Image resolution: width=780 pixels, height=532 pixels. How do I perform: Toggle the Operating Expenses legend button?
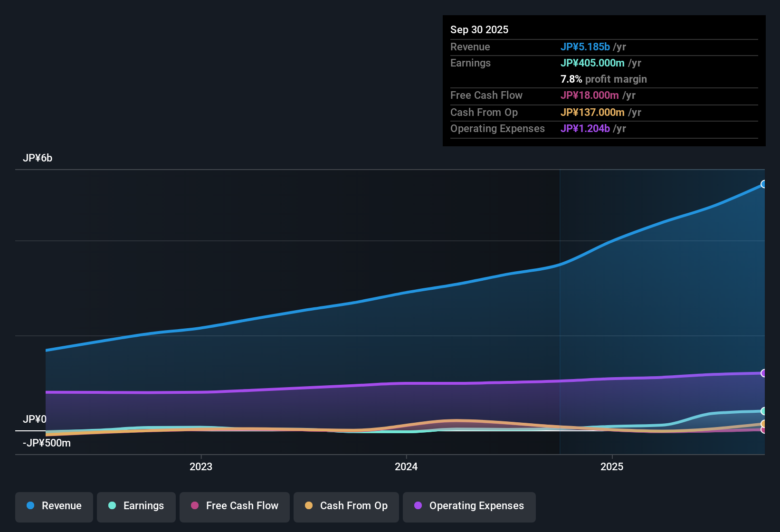click(469, 506)
